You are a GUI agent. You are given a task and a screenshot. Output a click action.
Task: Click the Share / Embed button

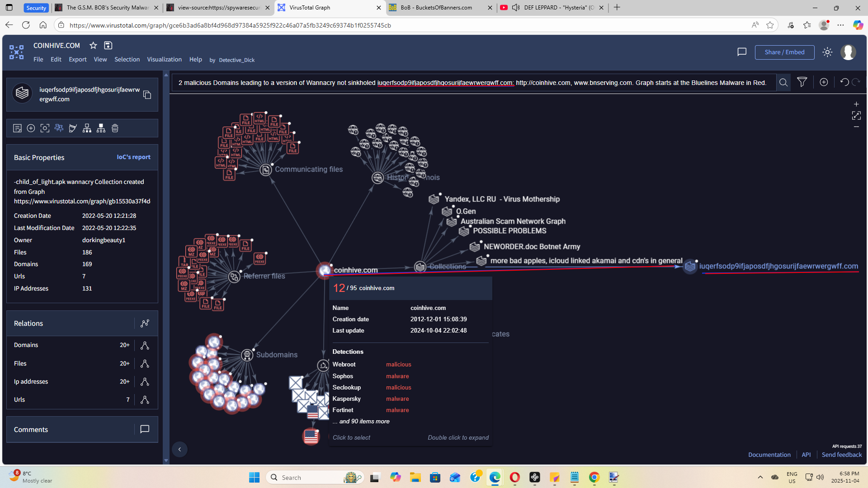(x=784, y=52)
